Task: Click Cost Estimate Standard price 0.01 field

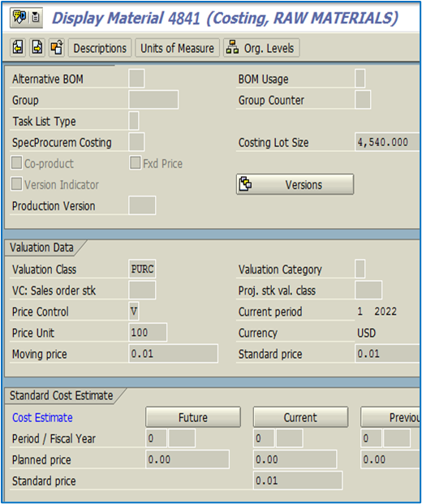Action: click(298, 480)
